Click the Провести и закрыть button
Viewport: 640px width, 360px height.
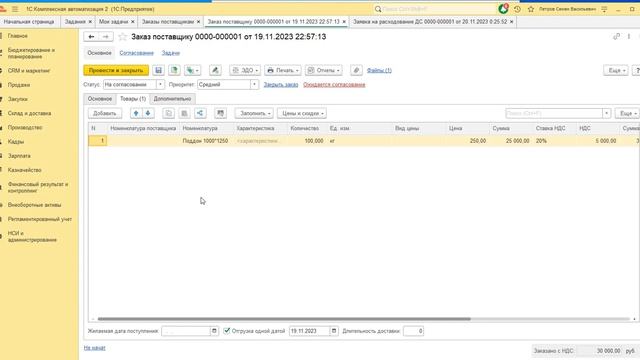(116, 70)
